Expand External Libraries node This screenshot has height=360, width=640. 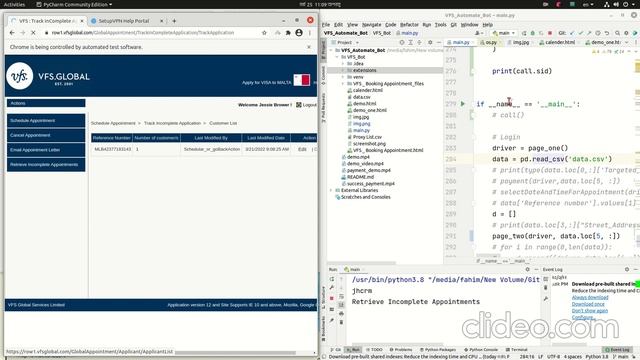click(331, 190)
